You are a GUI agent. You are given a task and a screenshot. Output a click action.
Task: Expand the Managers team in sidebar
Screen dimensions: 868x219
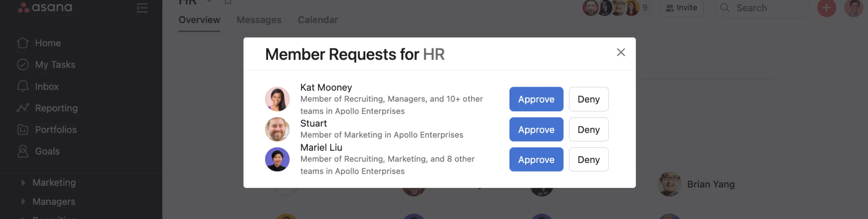[x=23, y=202]
